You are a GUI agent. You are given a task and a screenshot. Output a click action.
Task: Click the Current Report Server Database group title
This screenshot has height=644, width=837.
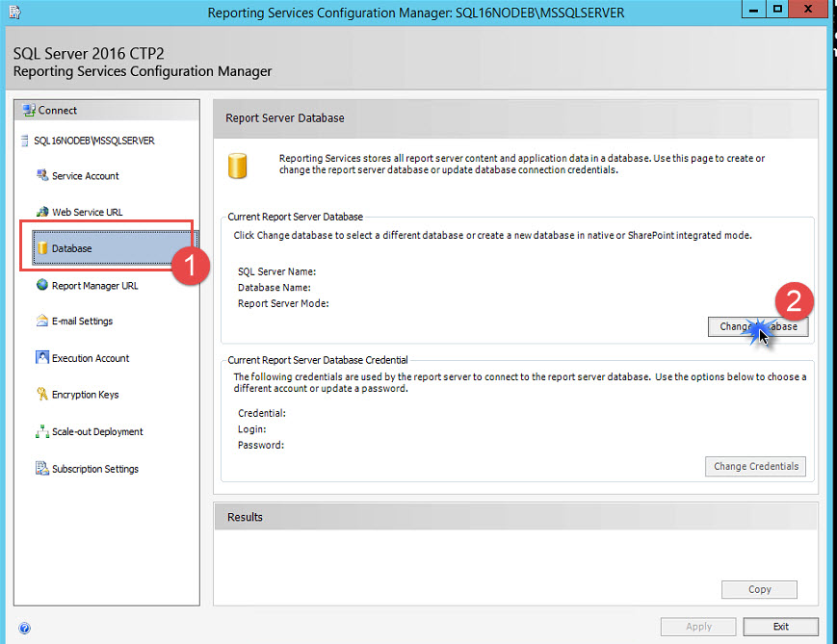pos(295,217)
